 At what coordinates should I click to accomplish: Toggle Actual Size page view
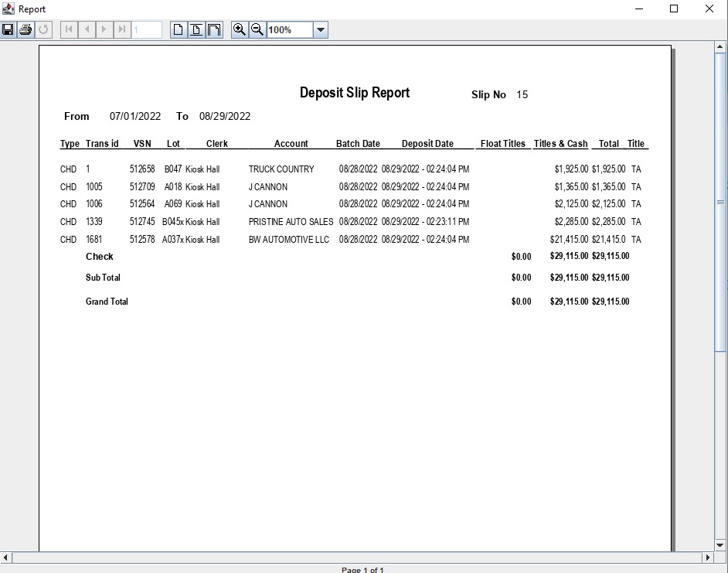[x=179, y=30]
